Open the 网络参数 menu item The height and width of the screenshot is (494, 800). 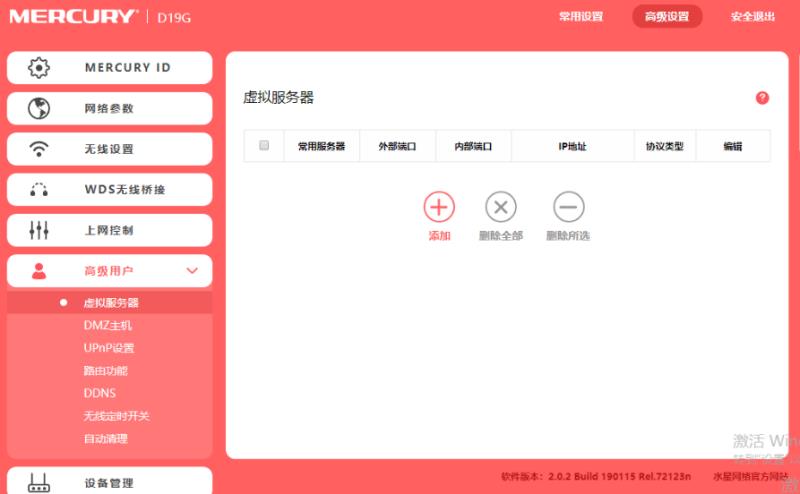(x=110, y=108)
